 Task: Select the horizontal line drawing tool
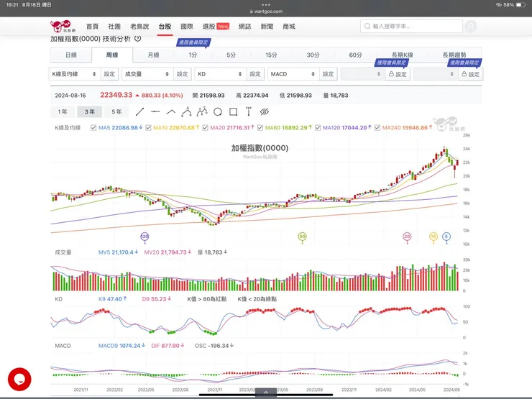tap(155, 111)
